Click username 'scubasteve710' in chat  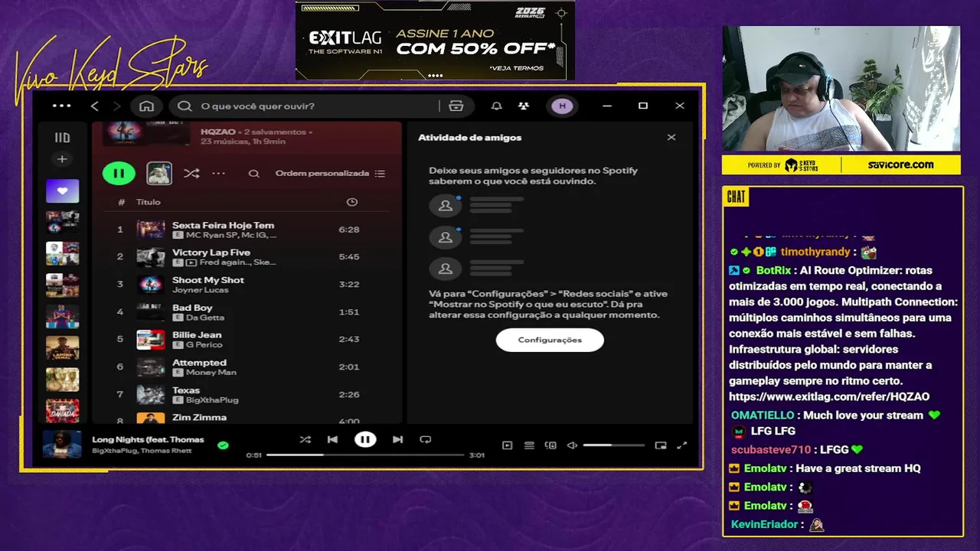click(x=771, y=449)
